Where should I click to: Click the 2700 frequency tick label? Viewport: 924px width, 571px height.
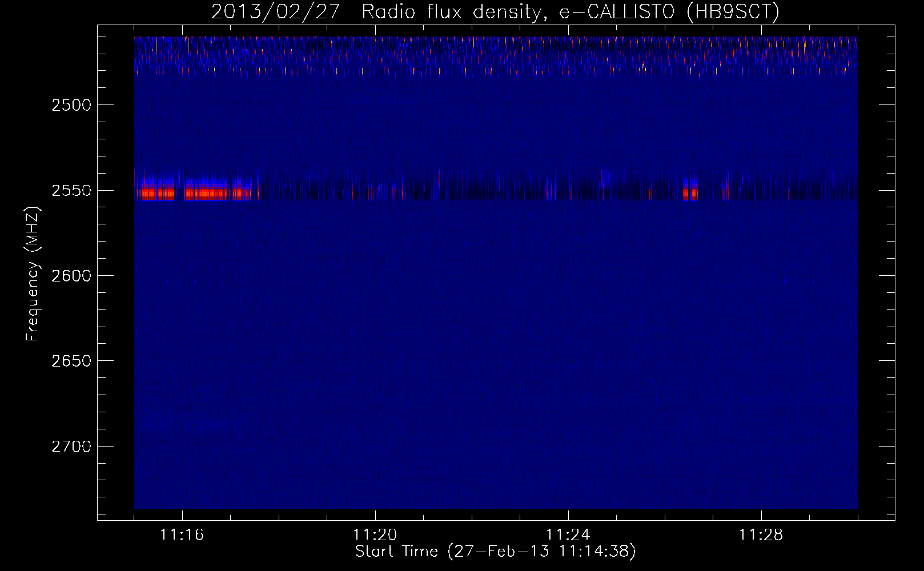71,447
